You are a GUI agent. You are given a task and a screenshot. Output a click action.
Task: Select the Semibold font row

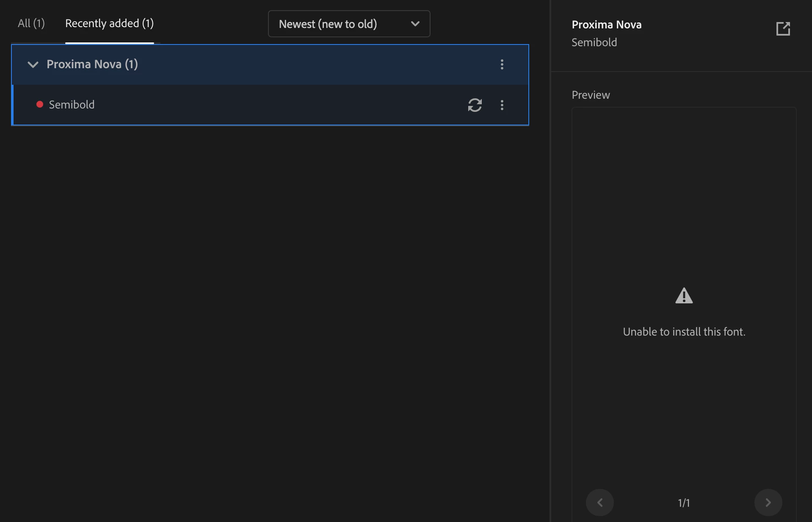(x=271, y=105)
